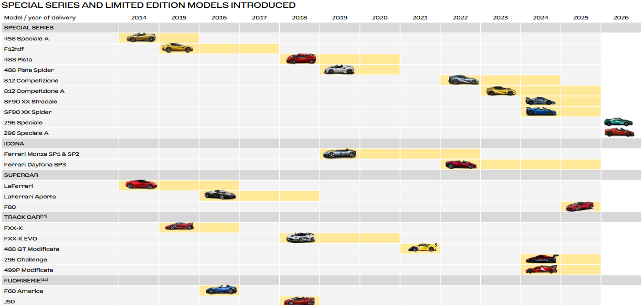Select the white 488 Pista Spider picture

[x=339, y=69]
